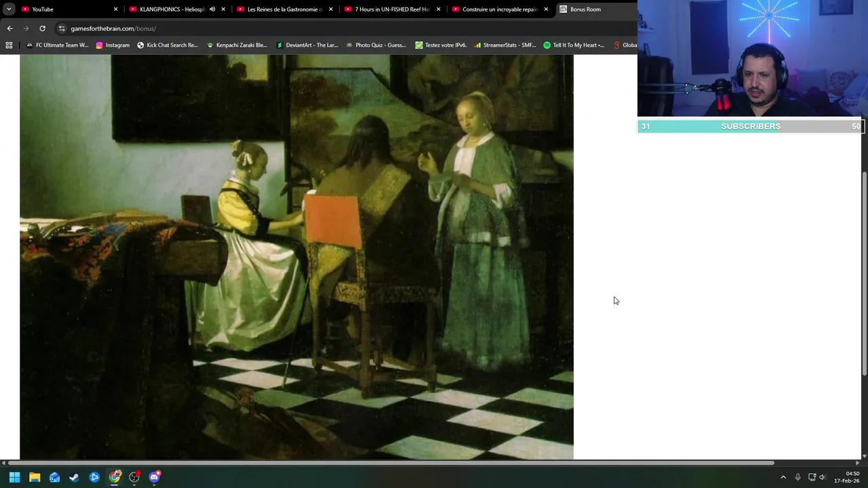Screen dimensions: 868x488
Task: Focus the gamesforthebrain.com address bar
Action: click(346, 28)
